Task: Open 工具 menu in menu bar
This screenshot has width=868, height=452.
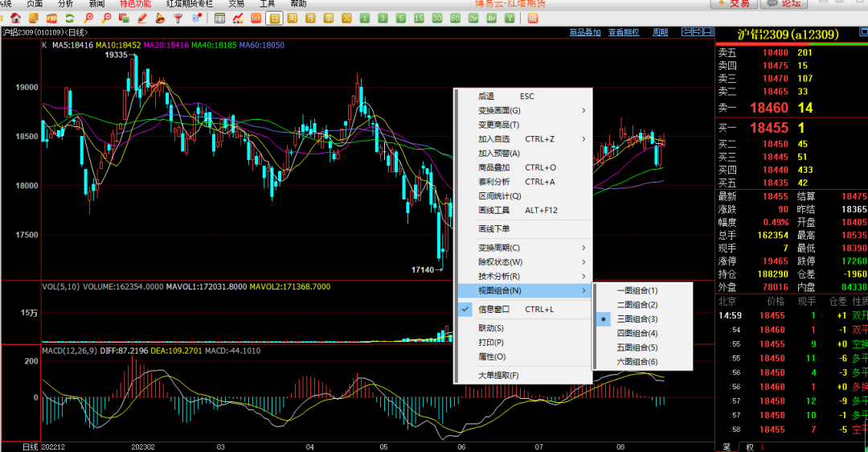Action: [268, 4]
